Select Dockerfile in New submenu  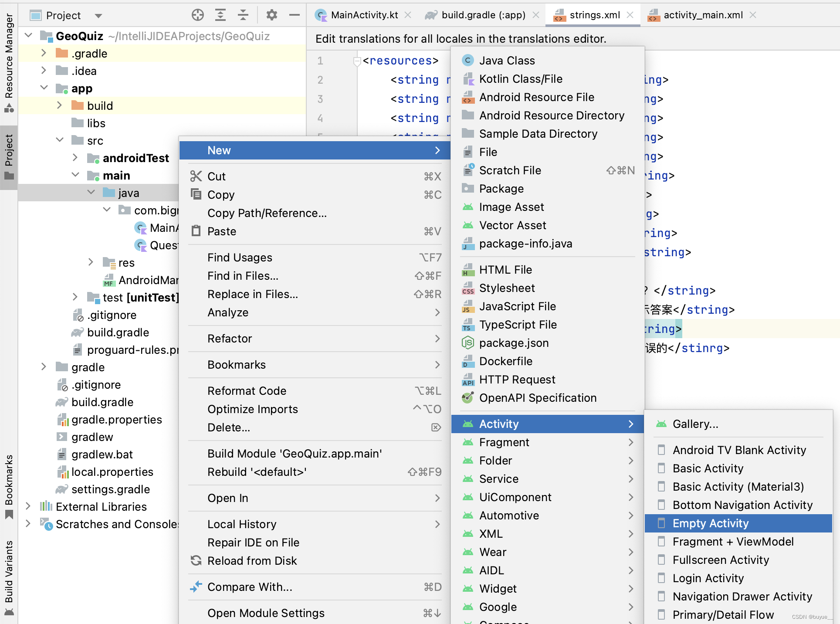[x=548, y=361]
